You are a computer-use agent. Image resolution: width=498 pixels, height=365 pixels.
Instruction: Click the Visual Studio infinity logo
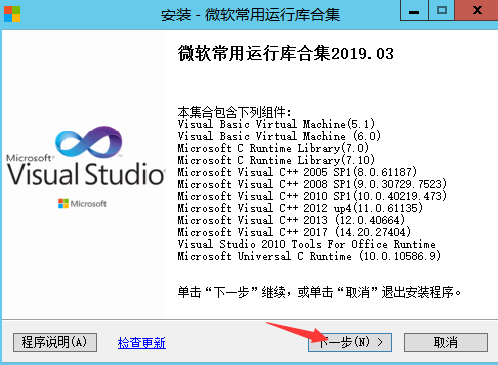pos(89,142)
